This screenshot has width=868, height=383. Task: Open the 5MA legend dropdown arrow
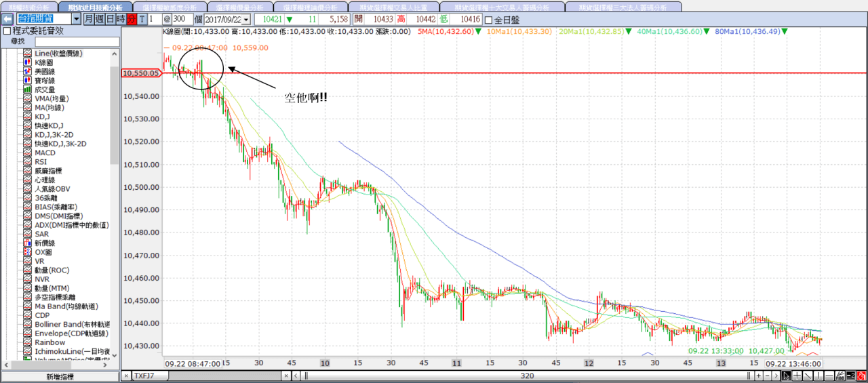[x=478, y=31]
